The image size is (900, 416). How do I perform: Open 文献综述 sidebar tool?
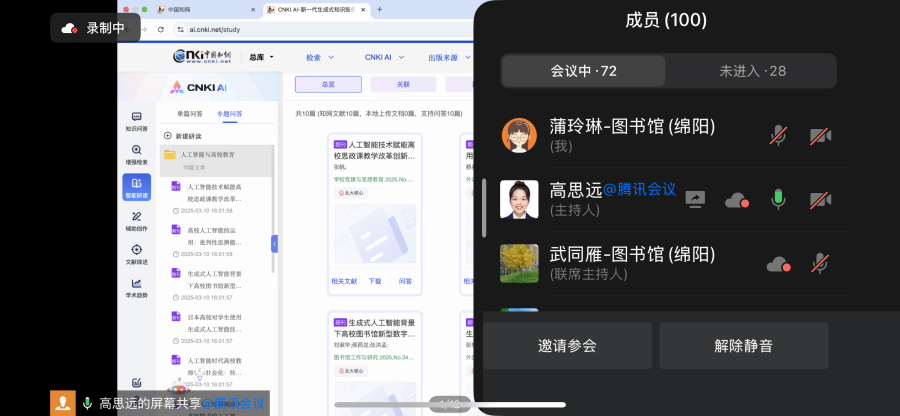point(137,255)
